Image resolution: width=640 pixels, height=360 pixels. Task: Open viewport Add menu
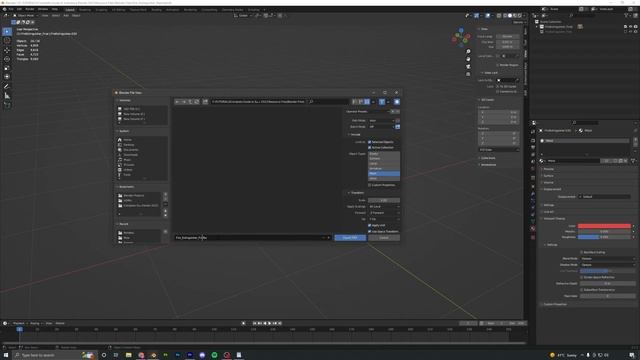point(66,16)
